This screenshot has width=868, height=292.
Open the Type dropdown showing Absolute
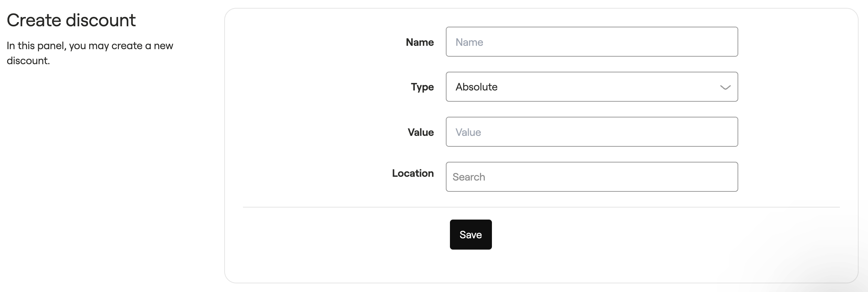coord(592,87)
